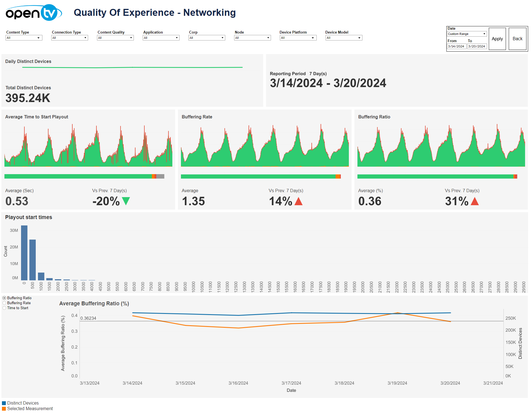
Task: Click the From date field 3/14/2024
Action: tap(457, 46)
